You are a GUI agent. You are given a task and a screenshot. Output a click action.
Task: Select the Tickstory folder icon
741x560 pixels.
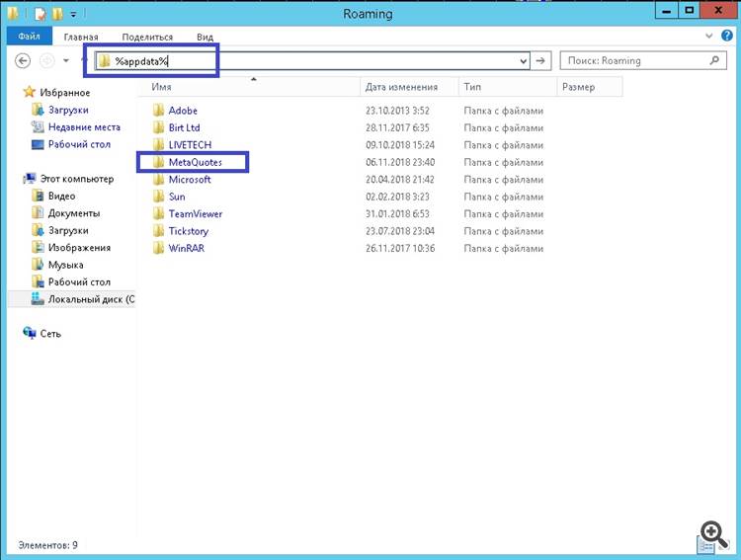(x=158, y=231)
